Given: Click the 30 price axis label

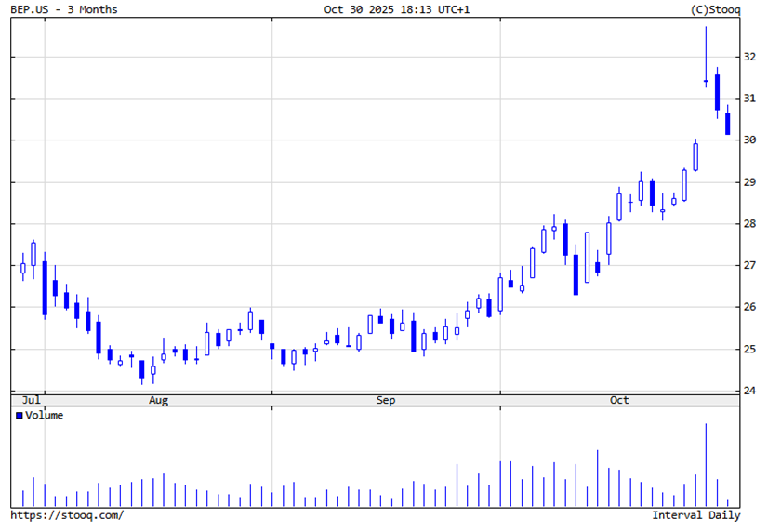Looking at the screenshot, I should tap(749, 140).
